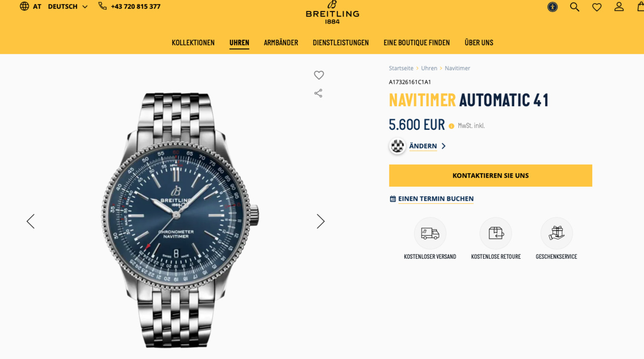644x359 pixels.
Task: Select the strap pattern swatch circle
Action: (397, 146)
